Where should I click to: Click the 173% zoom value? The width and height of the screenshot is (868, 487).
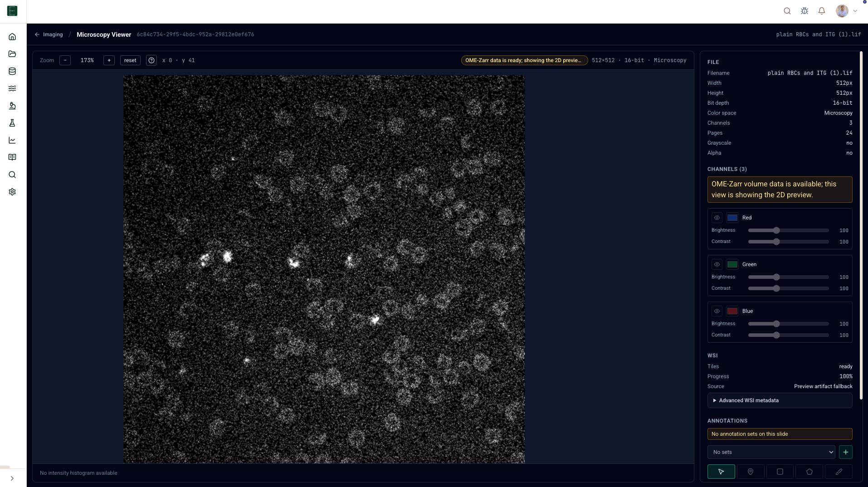[x=87, y=60]
